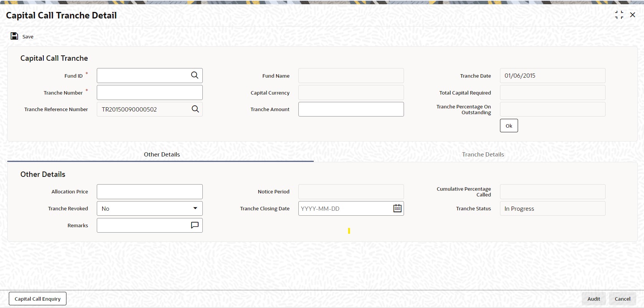Click the Allocation Price label
Screen dimensions: 644x308
[x=70, y=191]
